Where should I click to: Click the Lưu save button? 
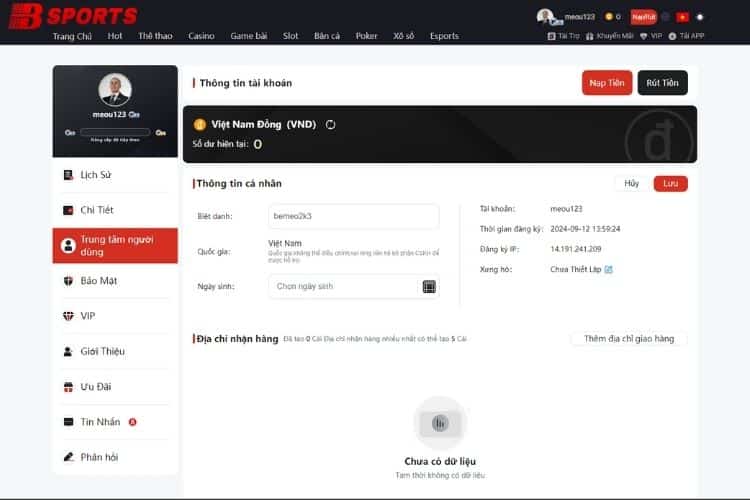tap(670, 184)
